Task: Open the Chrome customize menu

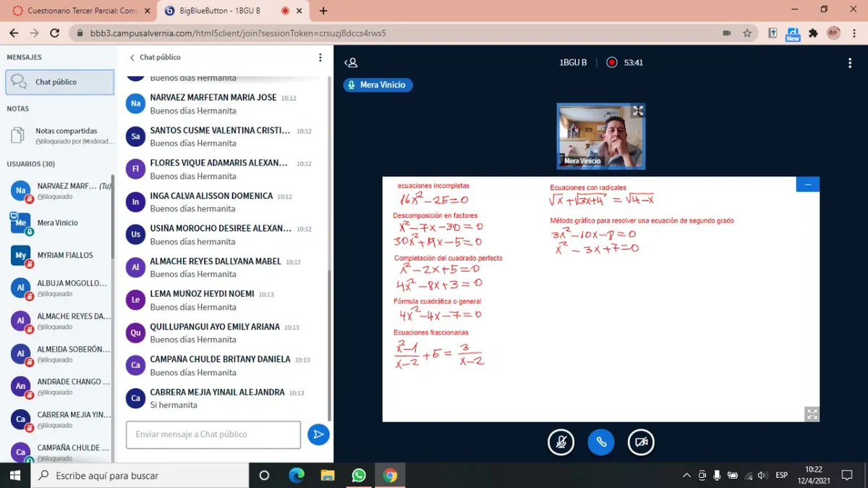Action: click(x=856, y=33)
